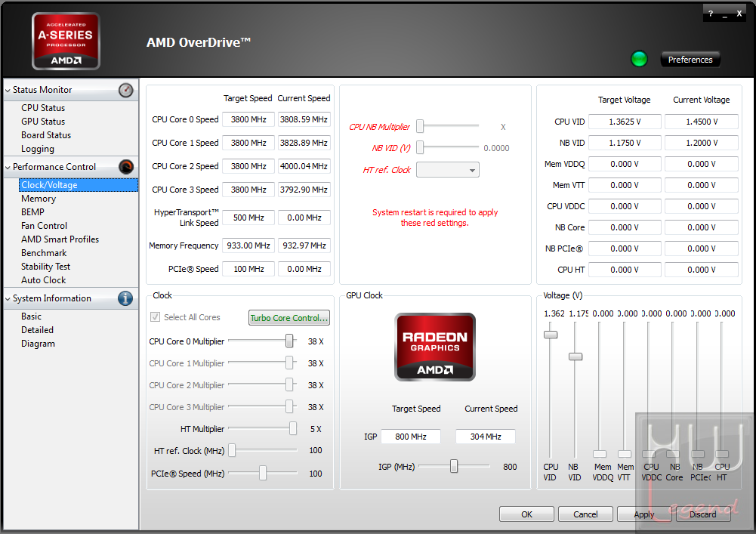Open Fan Control settings
The width and height of the screenshot is (756, 534).
pos(44,226)
